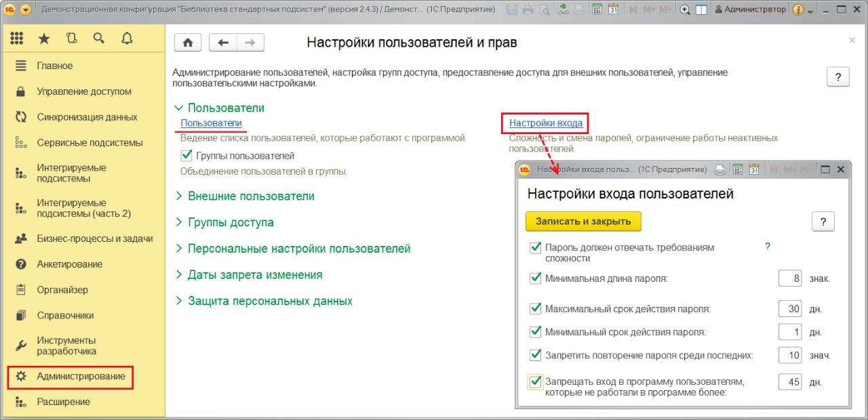Screen dimensions: 868x420
Task: Open the yellow info icon in title bar
Action: tap(798, 9)
